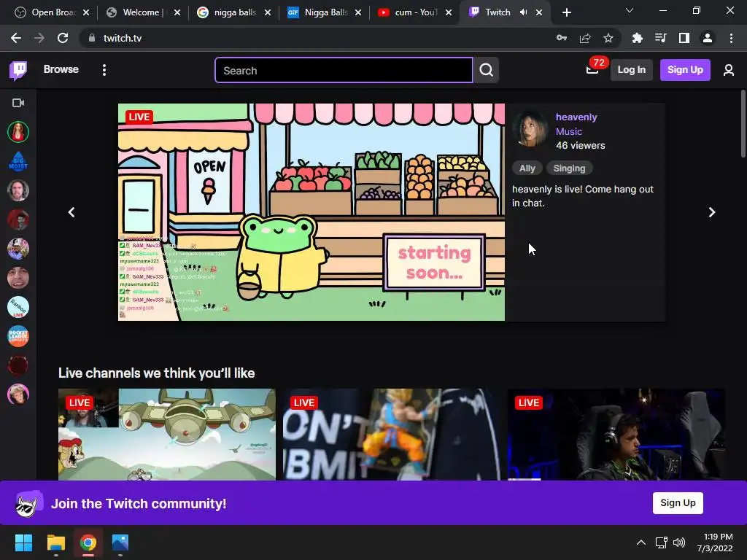The image size is (747, 560).
Task: Show the previous featured stream in carousel
Action: tap(71, 212)
